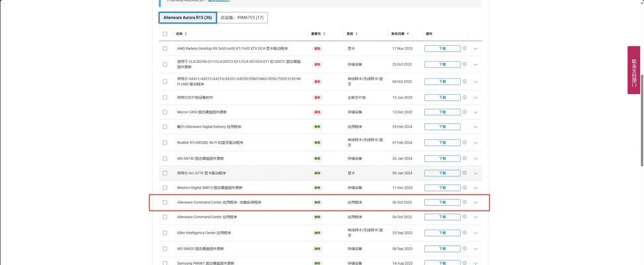Viewport: 644px width, 265px height.
Task: Show info for 英特尔 Arc A770 driver row
Action: [465, 173]
